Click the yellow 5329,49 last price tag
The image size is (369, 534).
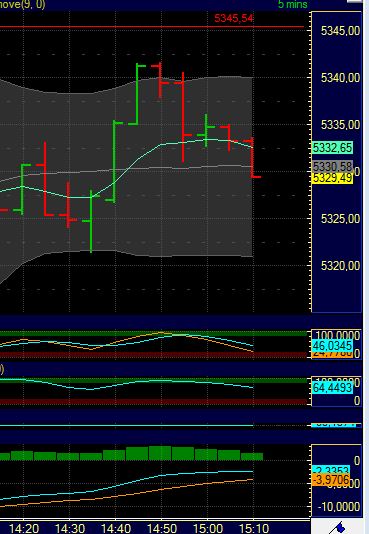pos(333,178)
